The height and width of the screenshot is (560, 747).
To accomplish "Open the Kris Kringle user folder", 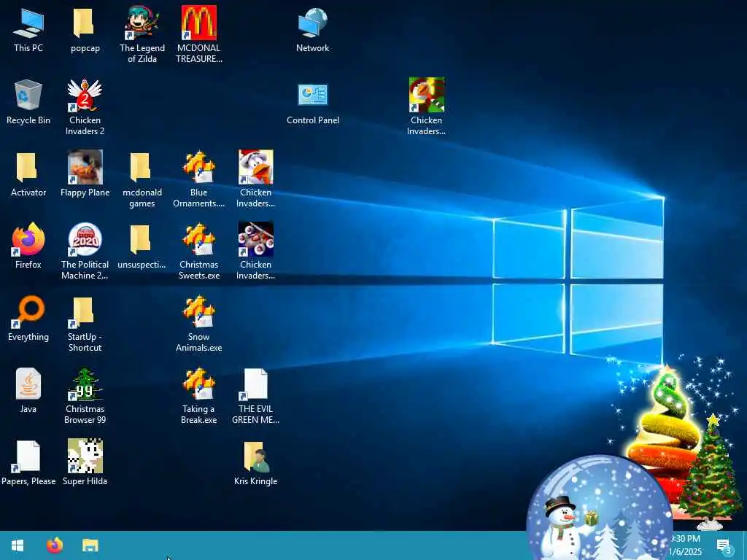I will pos(256,463).
